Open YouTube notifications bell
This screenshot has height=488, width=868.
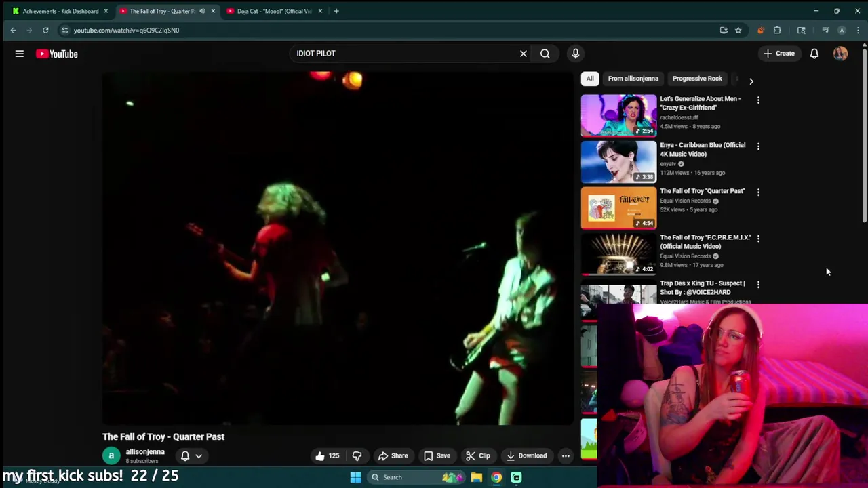pyautogui.click(x=814, y=54)
